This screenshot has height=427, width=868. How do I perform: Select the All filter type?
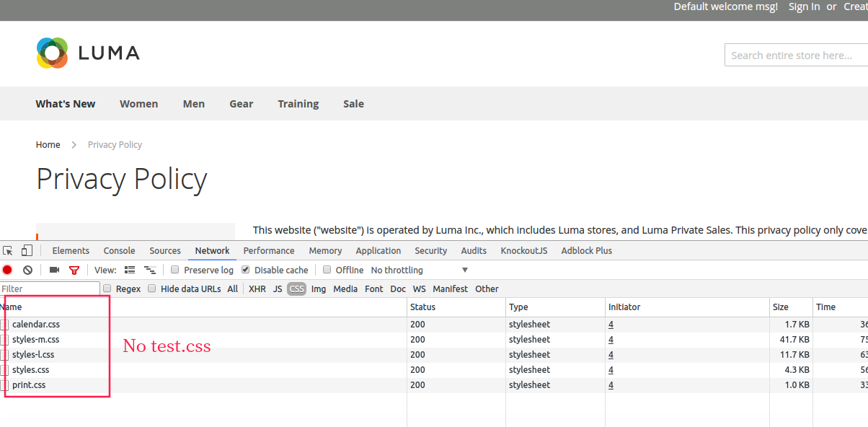[232, 289]
